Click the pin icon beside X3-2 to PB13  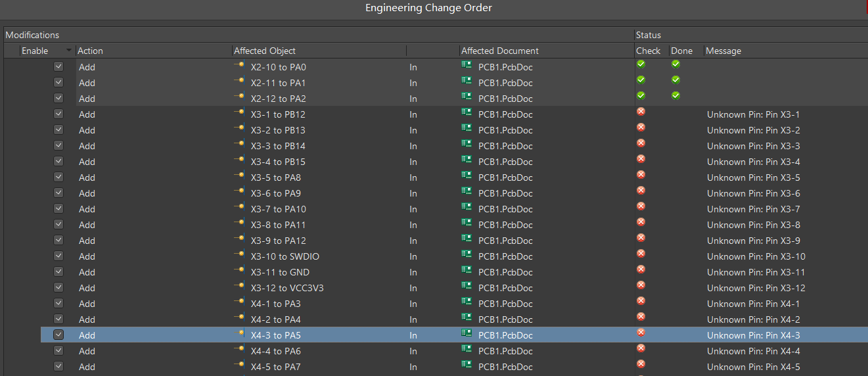239,128
